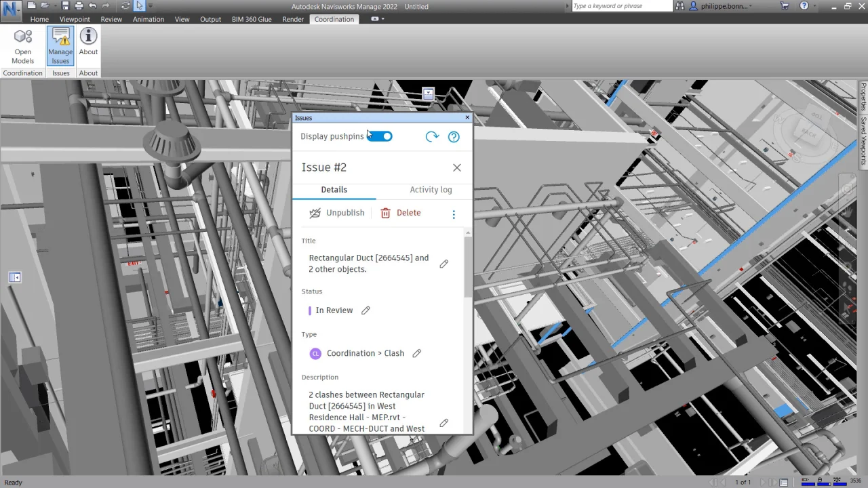Click the Redo arrow icon
Viewport: 868px width, 488px height.
(106, 5)
